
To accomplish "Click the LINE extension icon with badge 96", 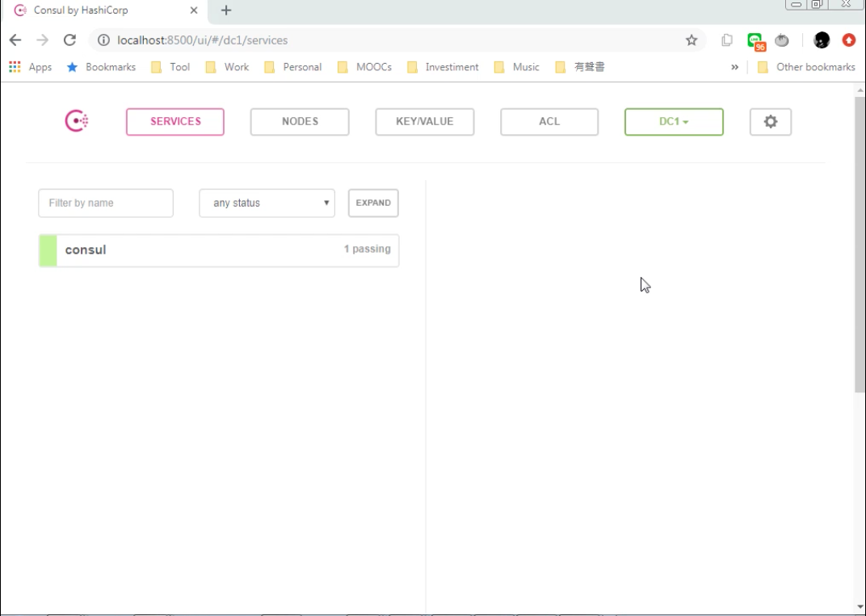I will 755,40.
